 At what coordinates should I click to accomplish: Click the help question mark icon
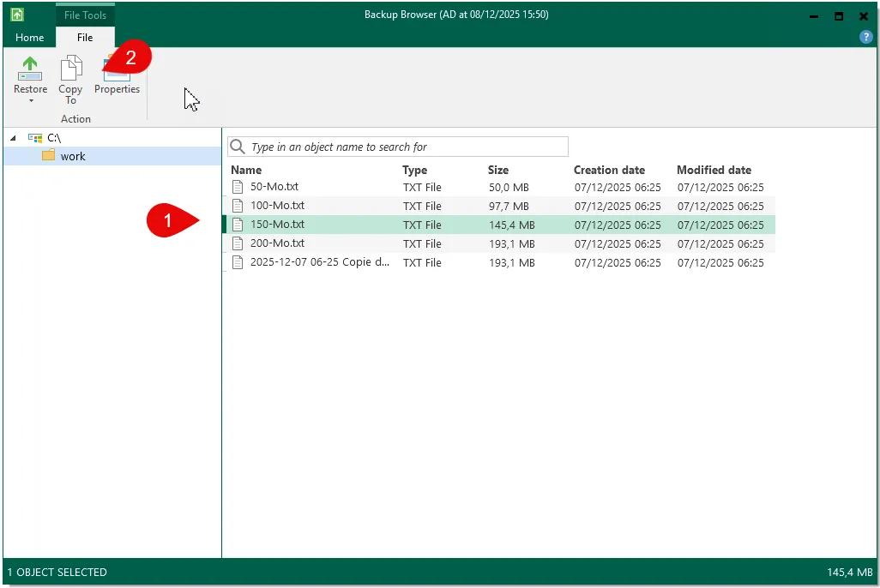click(865, 37)
